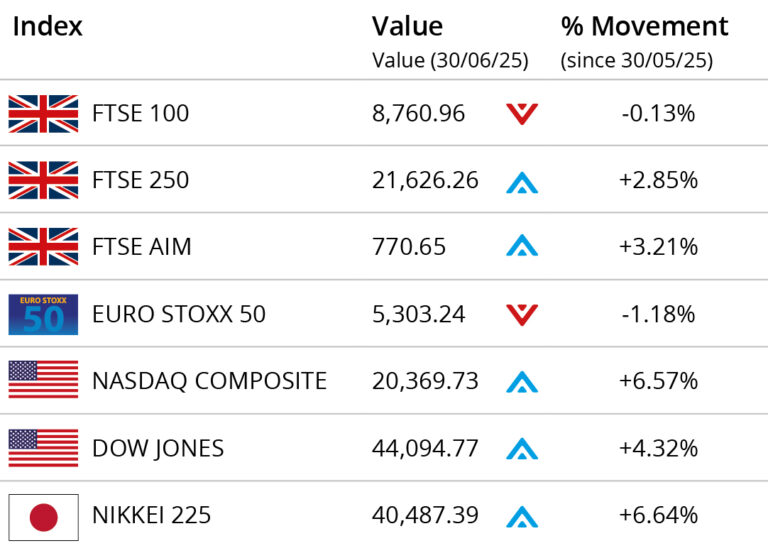Click the Japan flag beside Nikkei 225
Image resolution: width=768 pixels, height=558 pixels.
tap(43, 516)
